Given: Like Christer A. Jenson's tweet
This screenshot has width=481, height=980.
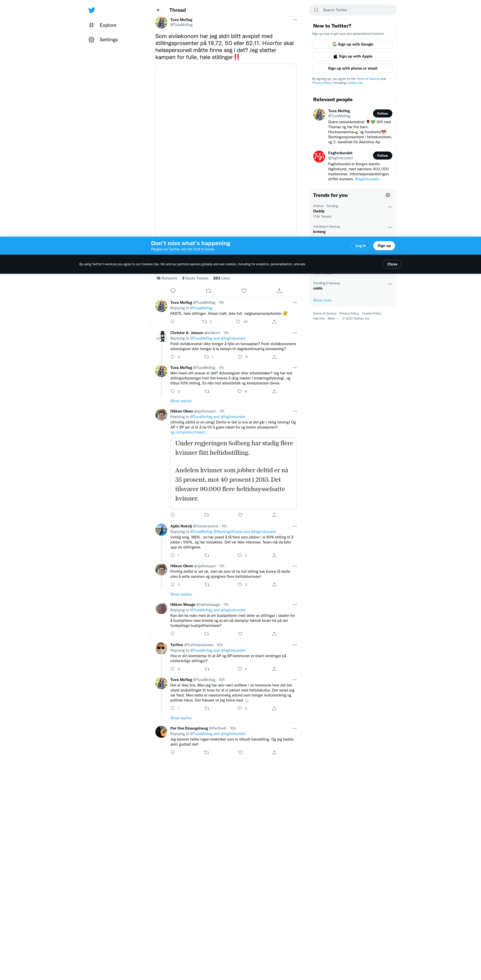Looking at the screenshot, I should (x=240, y=357).
